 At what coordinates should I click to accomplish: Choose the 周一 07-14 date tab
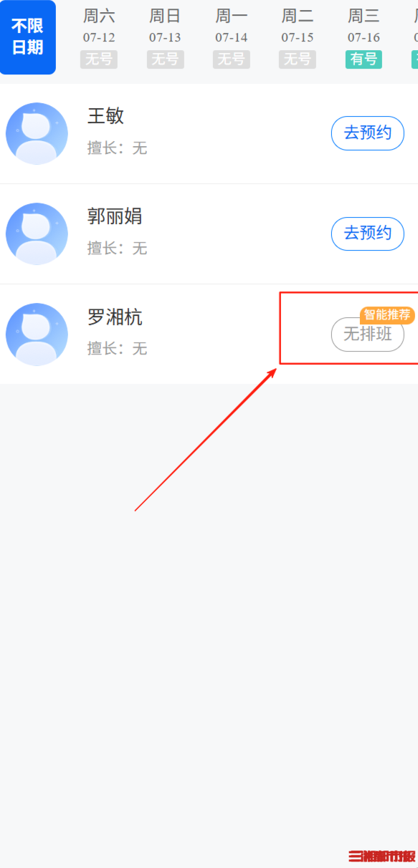(232, 37)
